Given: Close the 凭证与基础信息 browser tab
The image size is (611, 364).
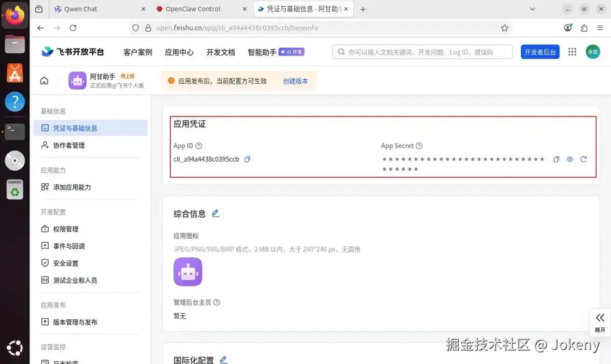Looking at the screenshot, I should click(x=346, y=9).
